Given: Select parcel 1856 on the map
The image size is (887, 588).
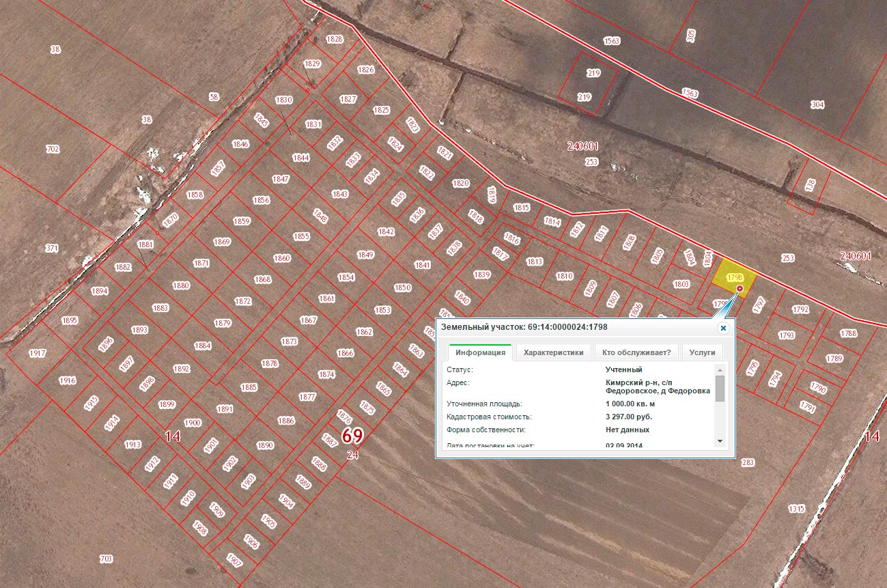Looking at the screenshot, I should pos(262,200).
